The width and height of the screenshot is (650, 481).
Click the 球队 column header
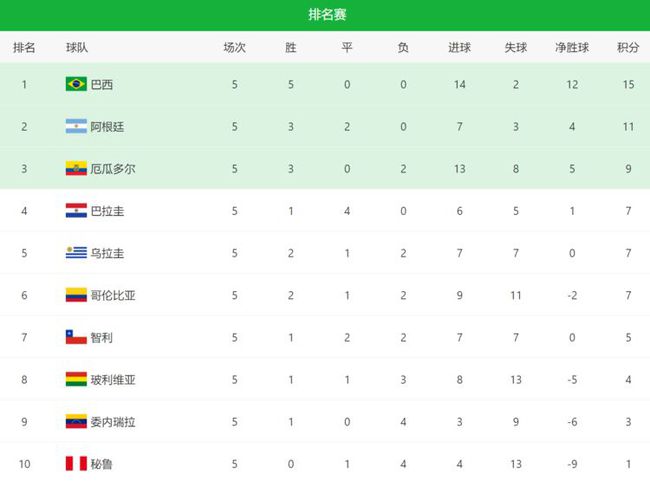(x=76, y=47)
